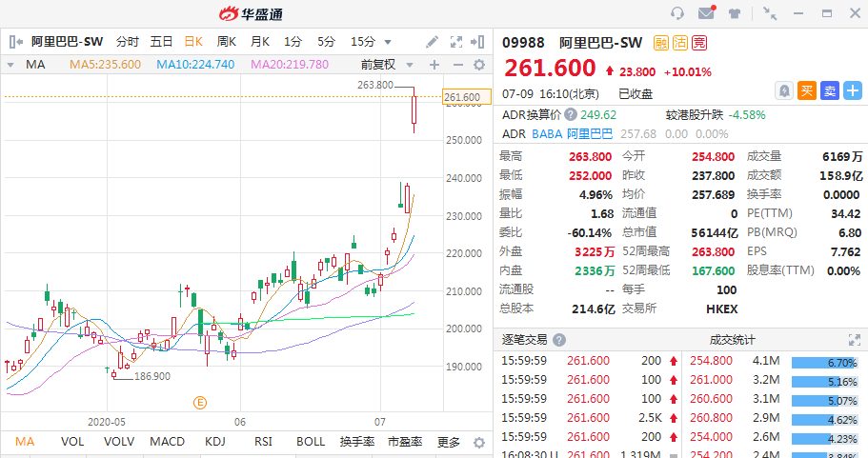Enter fullscreen chart view
This screenshot has width=868, height=458.
455,42
